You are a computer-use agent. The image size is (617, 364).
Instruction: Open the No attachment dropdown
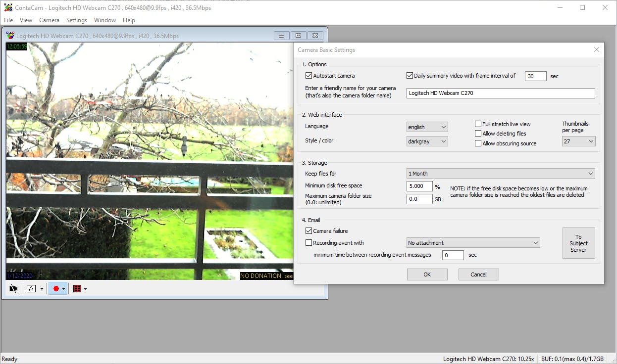473,243
